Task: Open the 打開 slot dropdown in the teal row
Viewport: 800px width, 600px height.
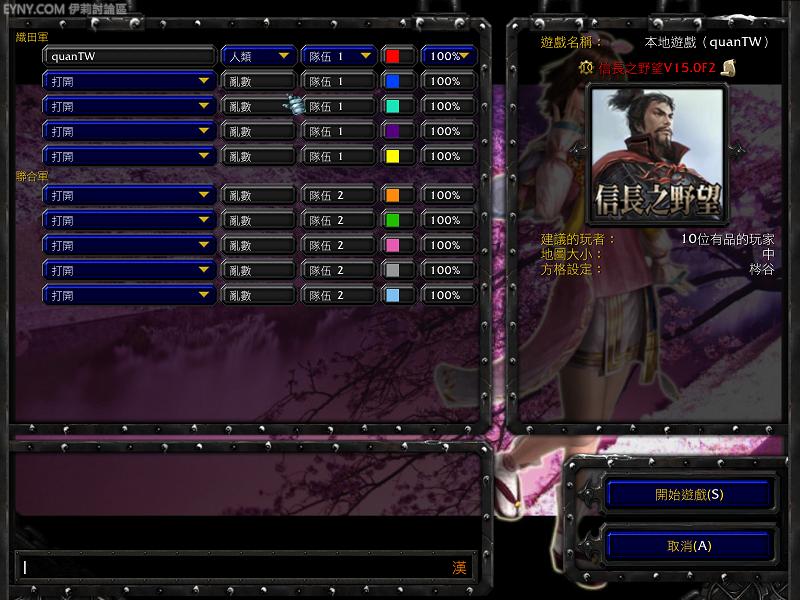Action: pyautogui.click(x=130, y=106)
